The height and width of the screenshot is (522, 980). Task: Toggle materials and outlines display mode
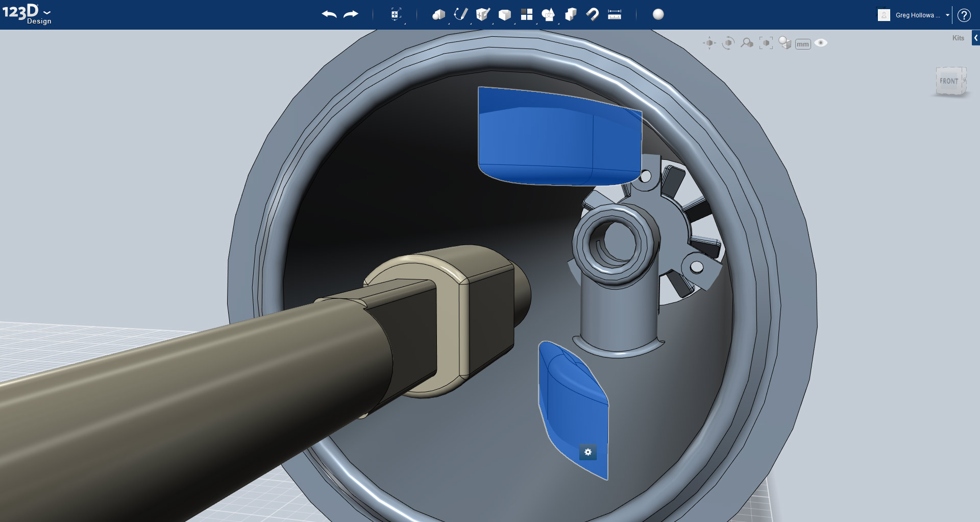(785, 43)
